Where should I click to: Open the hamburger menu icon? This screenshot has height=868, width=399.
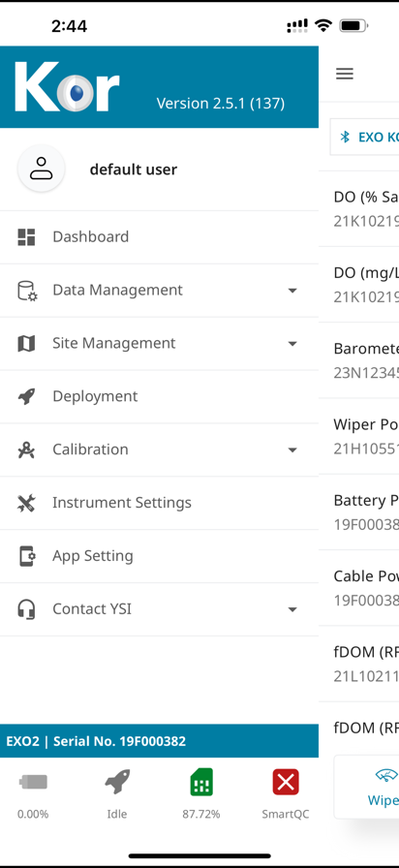344,74
